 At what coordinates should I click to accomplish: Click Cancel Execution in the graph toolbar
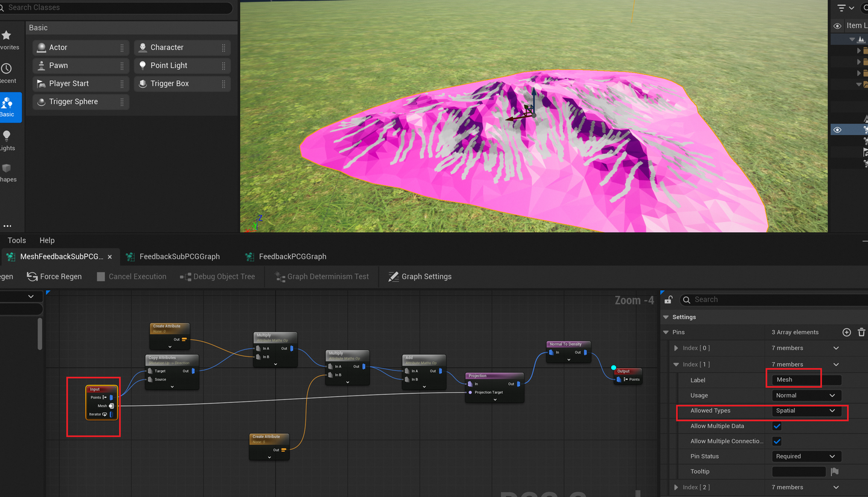(131, 276)
